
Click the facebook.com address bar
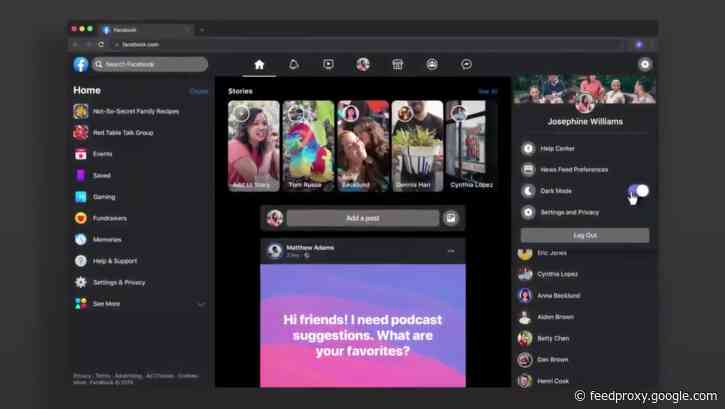(x=369, y=44)
